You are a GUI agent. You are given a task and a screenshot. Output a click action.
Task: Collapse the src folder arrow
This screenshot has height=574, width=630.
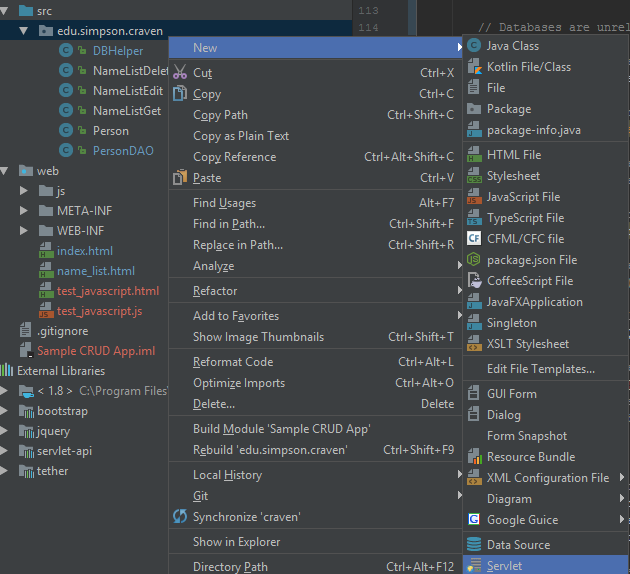(x=4, y=11)
